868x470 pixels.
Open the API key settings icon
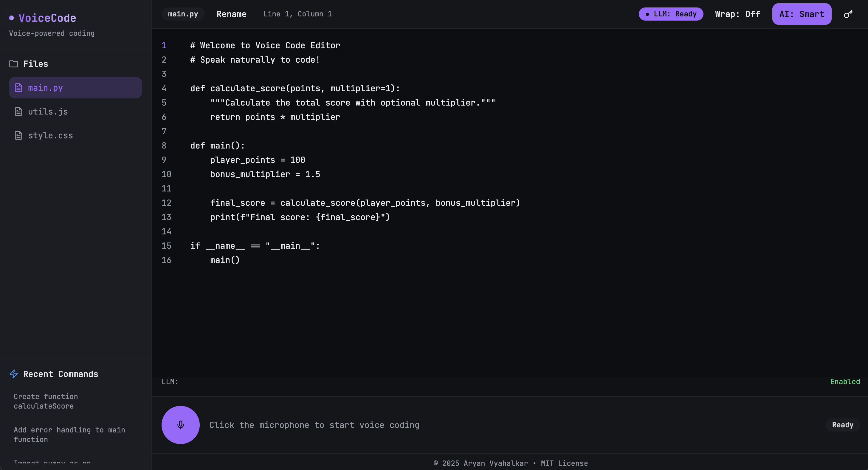tap(848, 14)
